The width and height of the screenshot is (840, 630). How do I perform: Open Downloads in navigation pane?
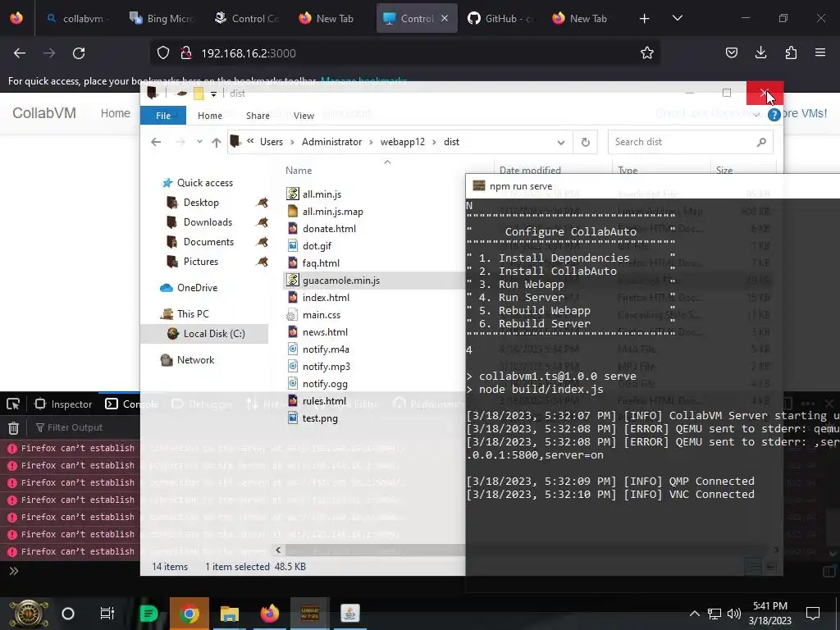pyautogui.click(x=208, y=222)
